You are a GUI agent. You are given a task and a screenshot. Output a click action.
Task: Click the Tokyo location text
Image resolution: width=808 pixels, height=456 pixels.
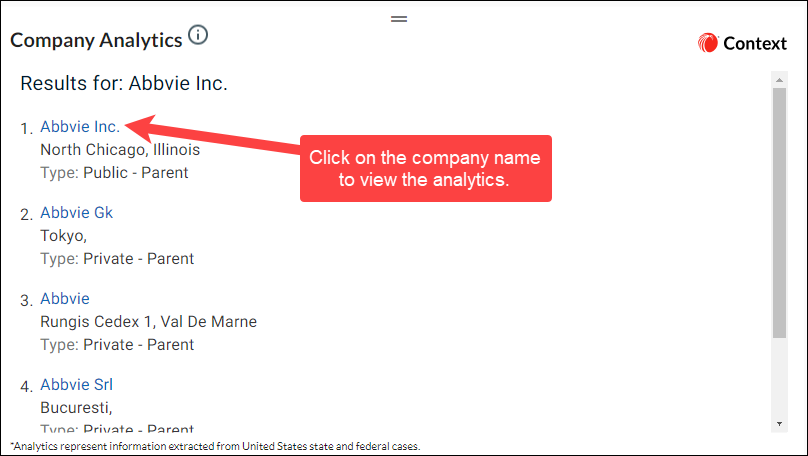[x=63, y=235]
